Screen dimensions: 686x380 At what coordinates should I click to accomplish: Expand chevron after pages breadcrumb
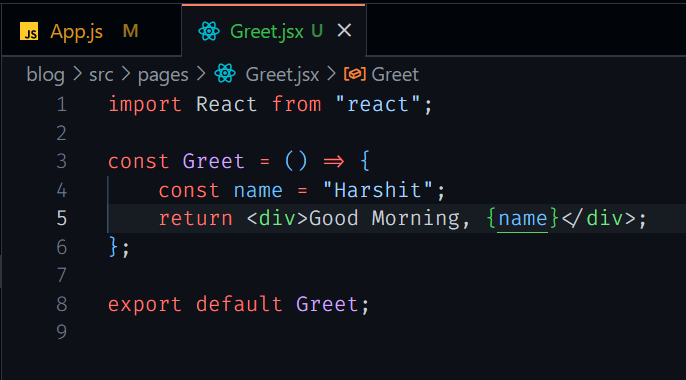coord(201,74)
